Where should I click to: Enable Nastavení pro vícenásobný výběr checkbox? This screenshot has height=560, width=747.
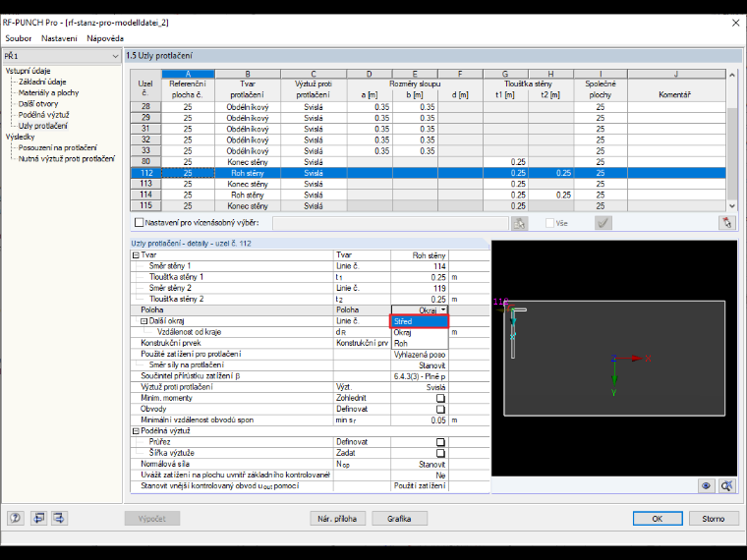[x=140, y=223]
